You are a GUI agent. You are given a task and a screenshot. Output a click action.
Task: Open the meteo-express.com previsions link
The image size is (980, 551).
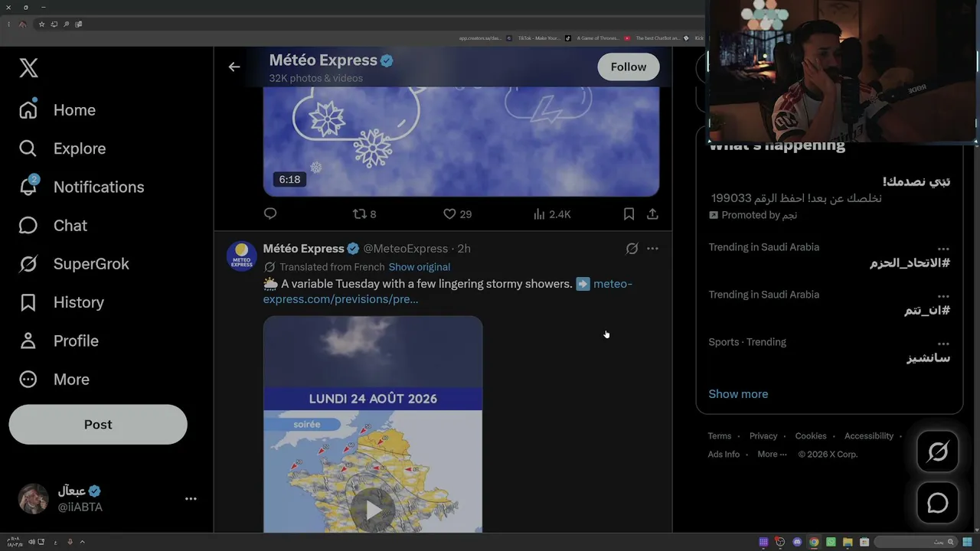click(x=448, y=291)
